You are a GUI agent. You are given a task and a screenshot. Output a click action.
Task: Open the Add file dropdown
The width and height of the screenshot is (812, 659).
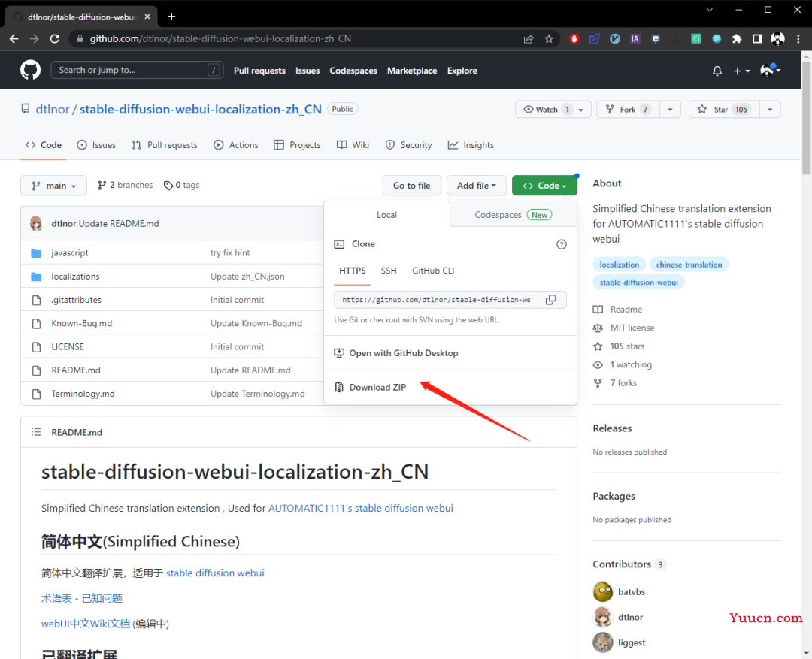[x=477, y=186]
